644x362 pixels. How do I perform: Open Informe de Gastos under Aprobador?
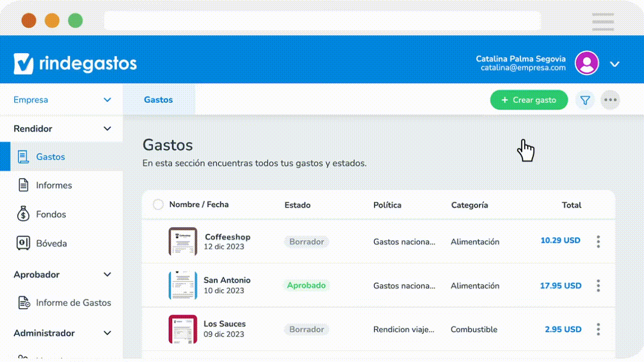[73, 303]
